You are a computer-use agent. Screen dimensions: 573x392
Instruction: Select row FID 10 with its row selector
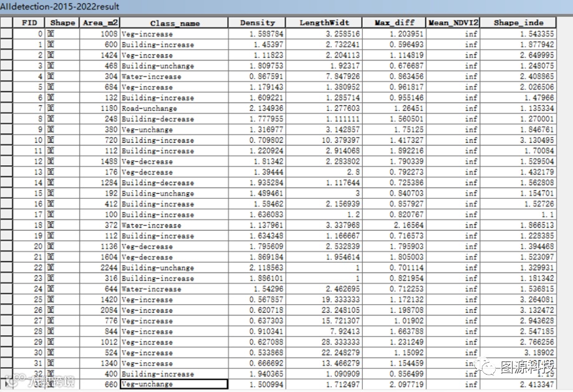click(x=6, y=140)
